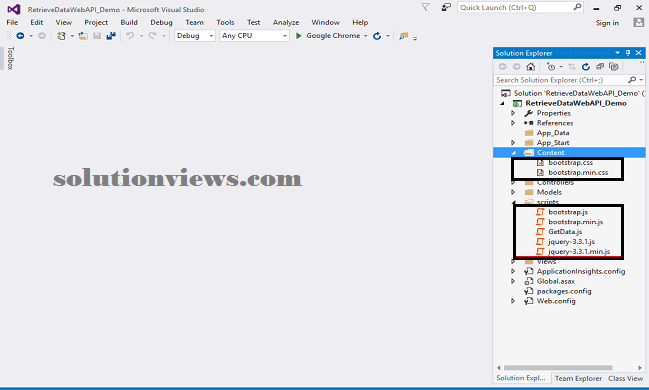Open the File menu
This screenshot has width=649, height=390.
[12, 22]
